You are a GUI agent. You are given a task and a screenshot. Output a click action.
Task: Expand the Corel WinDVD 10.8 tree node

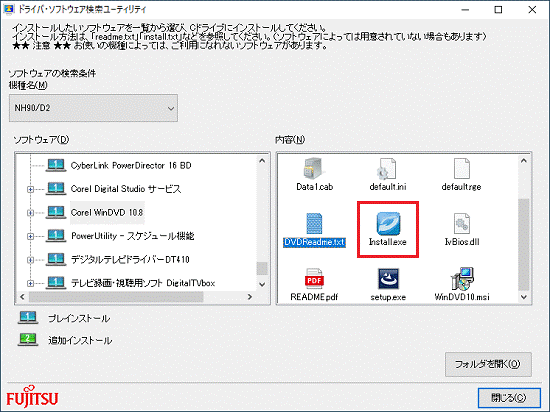(31, 213)
